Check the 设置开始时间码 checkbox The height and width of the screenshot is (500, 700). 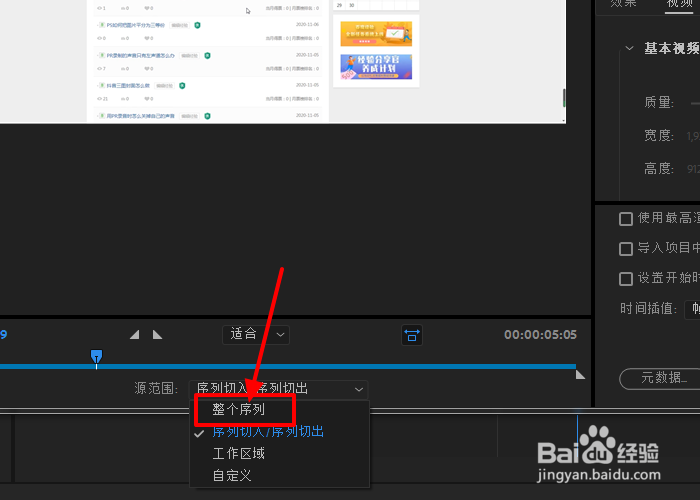(626, 279)
